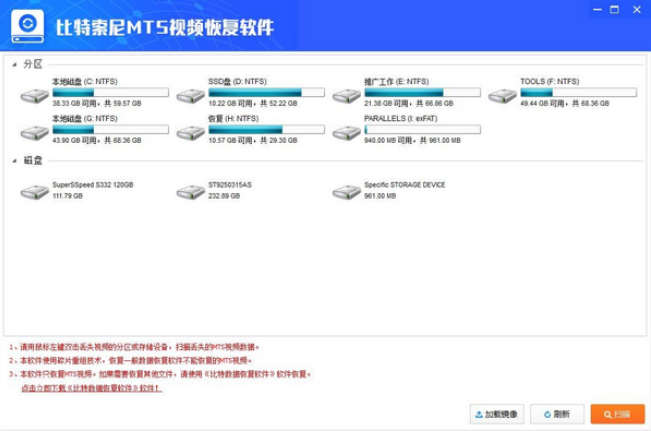
Task: Select the drive icon for PARALLELS (I: exFAT)
Action: [347, 133]
